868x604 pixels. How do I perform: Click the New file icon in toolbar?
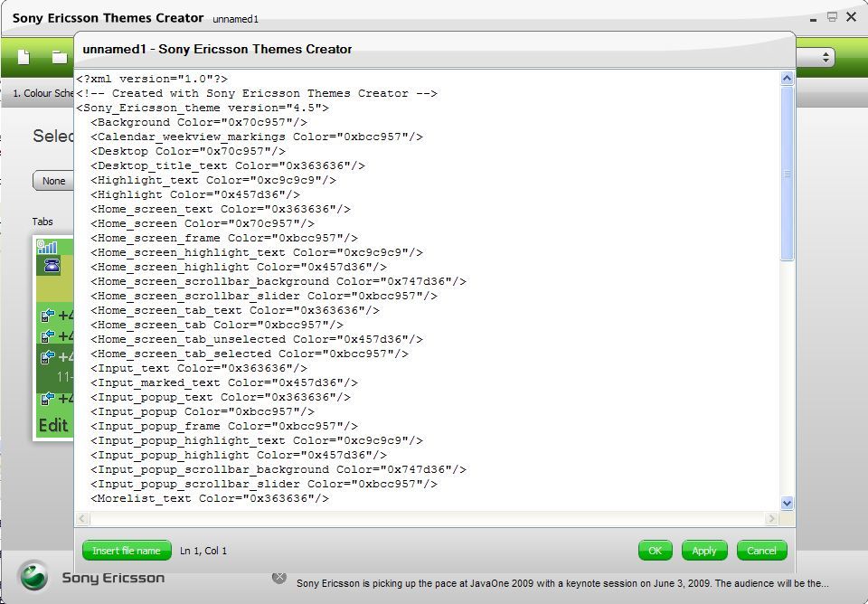[x=24, y=57]
